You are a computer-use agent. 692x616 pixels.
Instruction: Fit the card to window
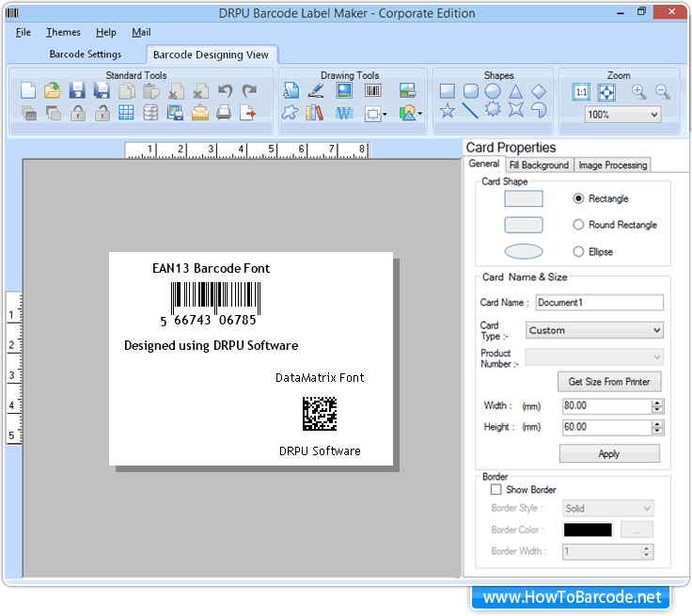[606, 92]
